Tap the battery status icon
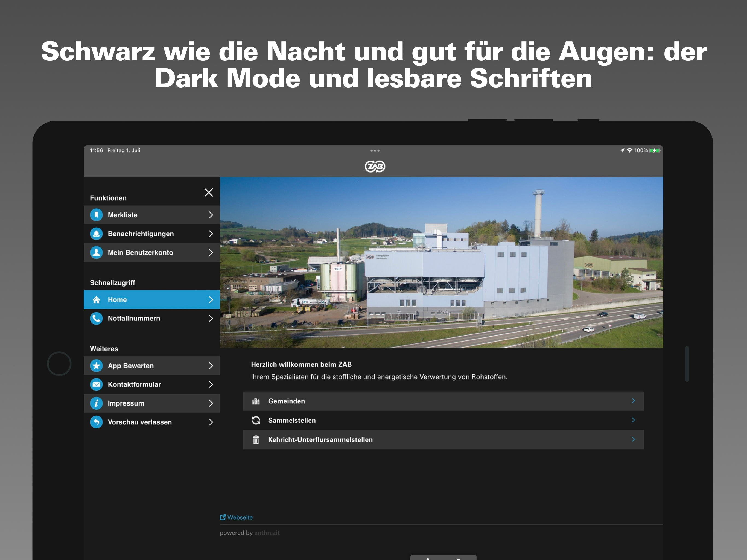 655,150
